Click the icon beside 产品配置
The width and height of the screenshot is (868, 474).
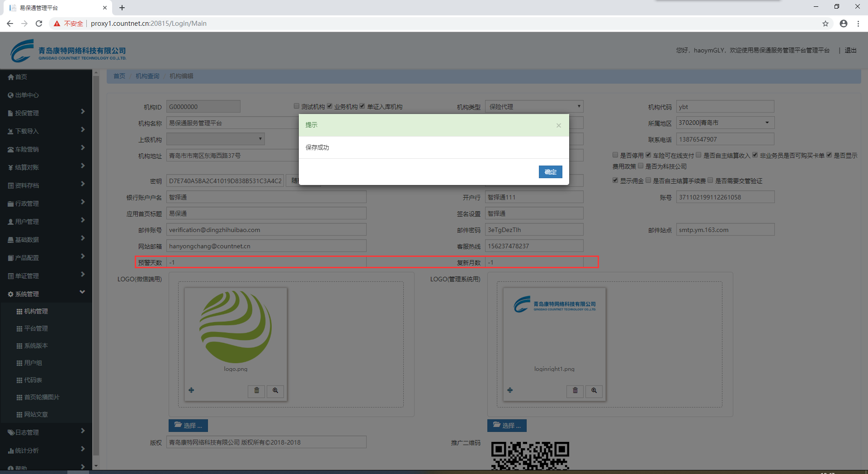coord(11,258)
